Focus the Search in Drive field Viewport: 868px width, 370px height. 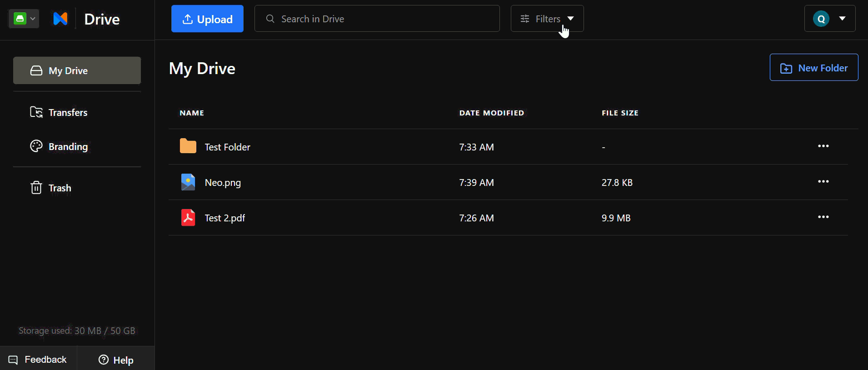click(377, 19)
